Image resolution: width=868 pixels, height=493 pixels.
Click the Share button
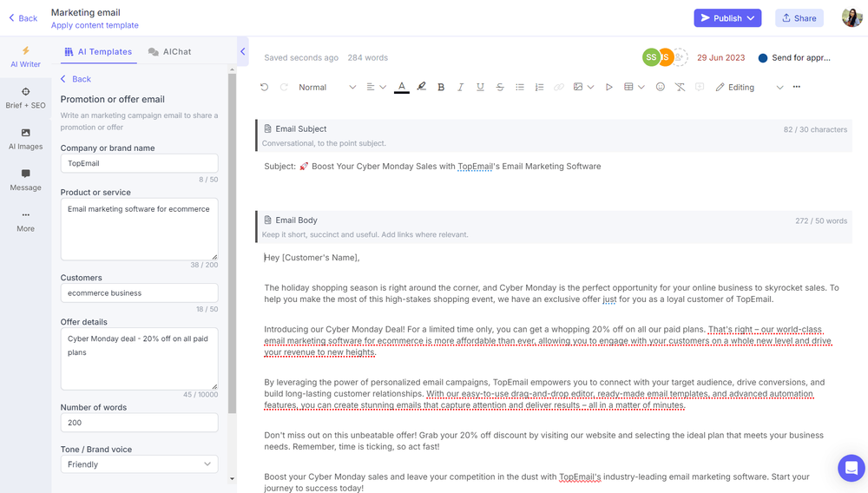tap(799, 17)
